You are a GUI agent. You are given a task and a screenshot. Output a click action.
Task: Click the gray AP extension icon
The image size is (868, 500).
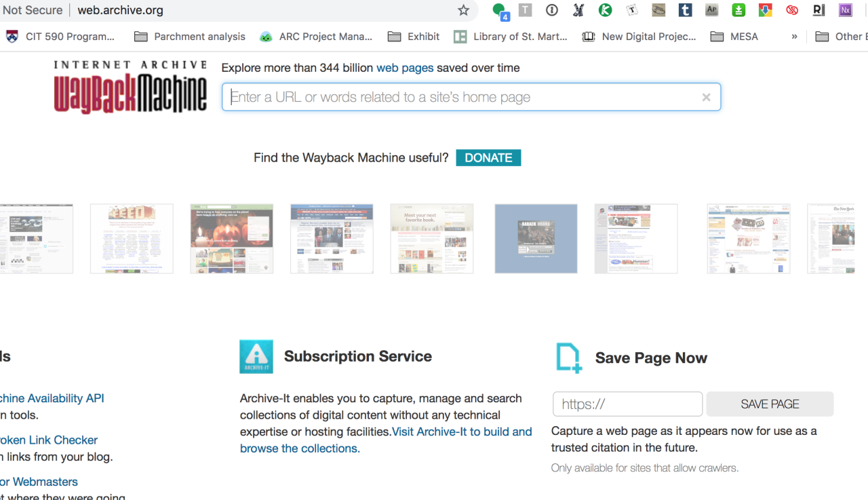coord(711,10)
